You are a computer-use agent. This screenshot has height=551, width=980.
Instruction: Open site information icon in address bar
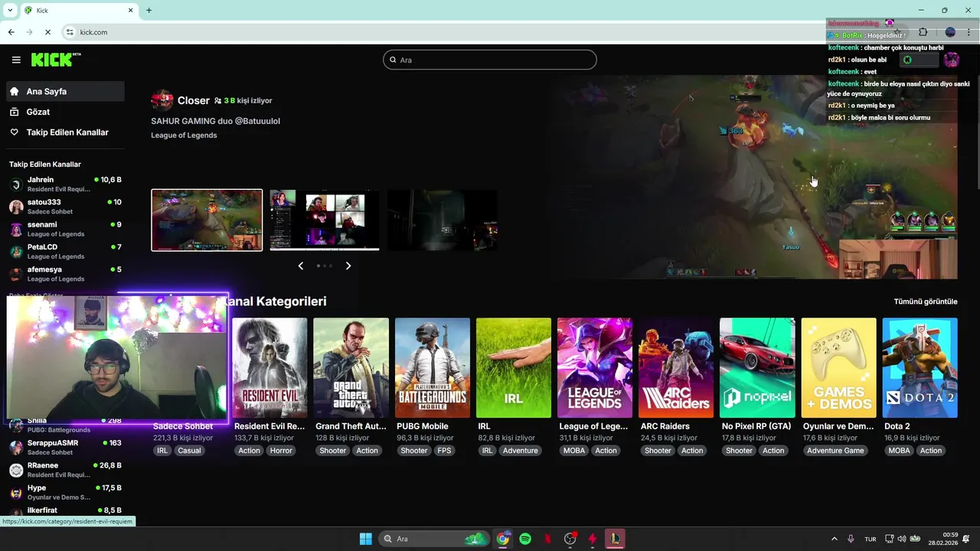pos(70,32)
